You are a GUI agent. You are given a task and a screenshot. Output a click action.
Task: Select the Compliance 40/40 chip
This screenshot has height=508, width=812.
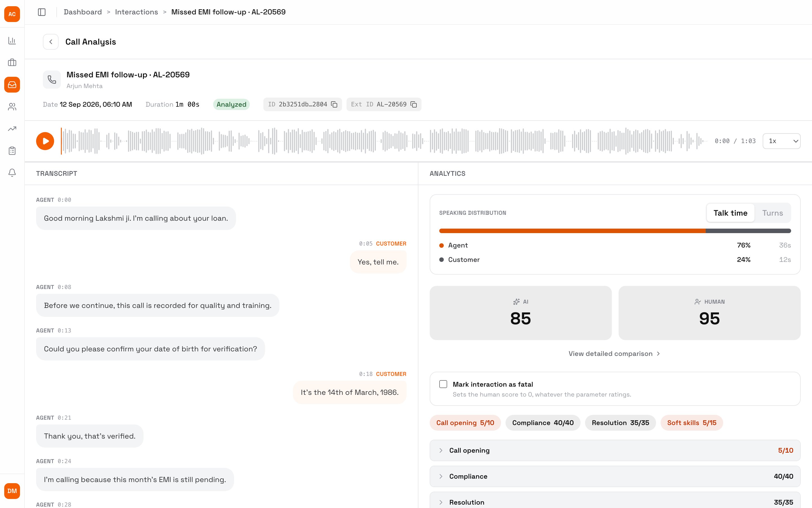click(x=543, y=423)
